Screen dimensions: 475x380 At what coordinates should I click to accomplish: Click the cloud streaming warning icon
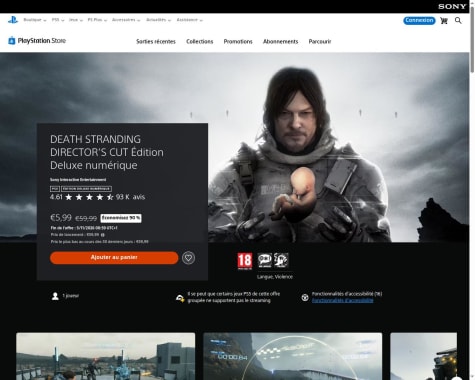point(180,298)
